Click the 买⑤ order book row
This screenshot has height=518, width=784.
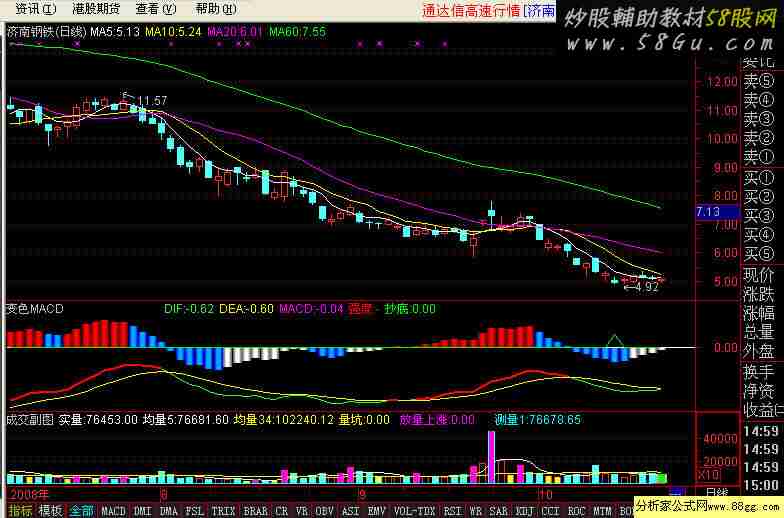pos(758,254)
